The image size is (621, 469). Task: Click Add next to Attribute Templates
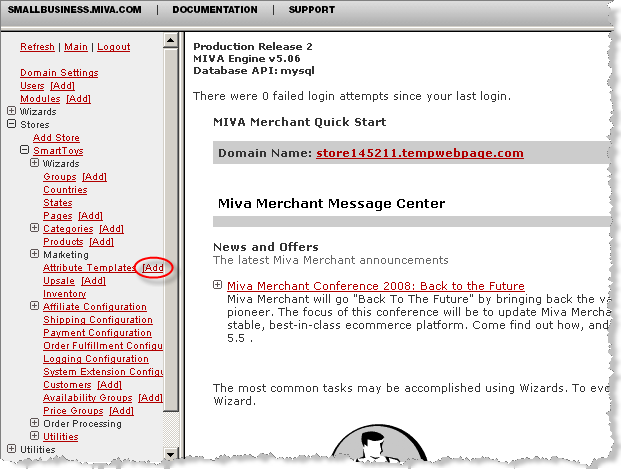(x=153, y=268)
